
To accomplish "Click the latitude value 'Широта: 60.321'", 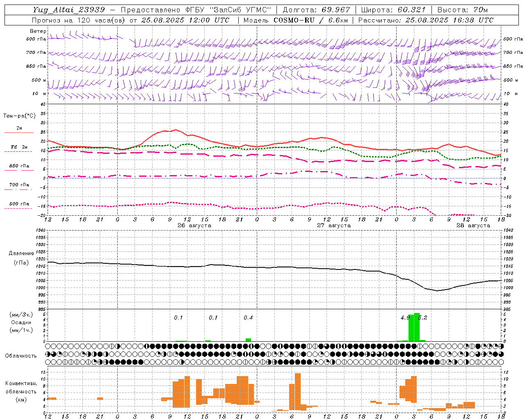I will pyautogui.click(x=393, y=10).
